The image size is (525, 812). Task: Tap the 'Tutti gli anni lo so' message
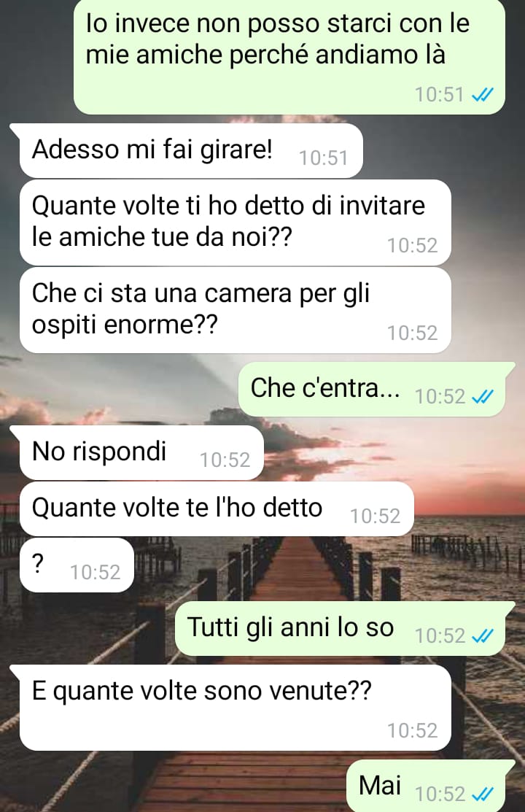(341, 629)
